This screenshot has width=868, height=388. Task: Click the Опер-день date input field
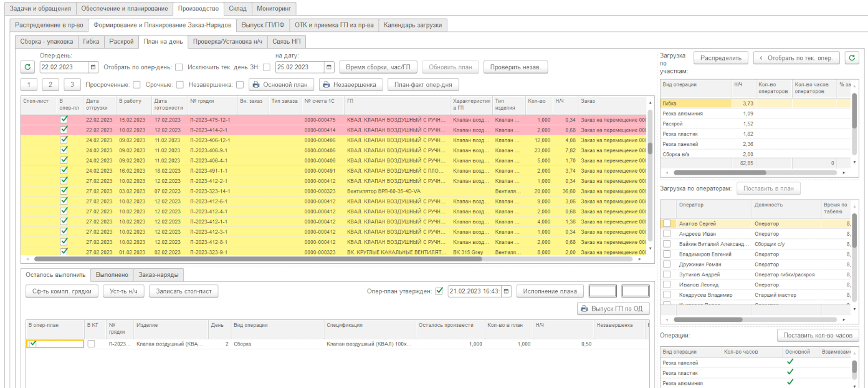click(64, 67)
